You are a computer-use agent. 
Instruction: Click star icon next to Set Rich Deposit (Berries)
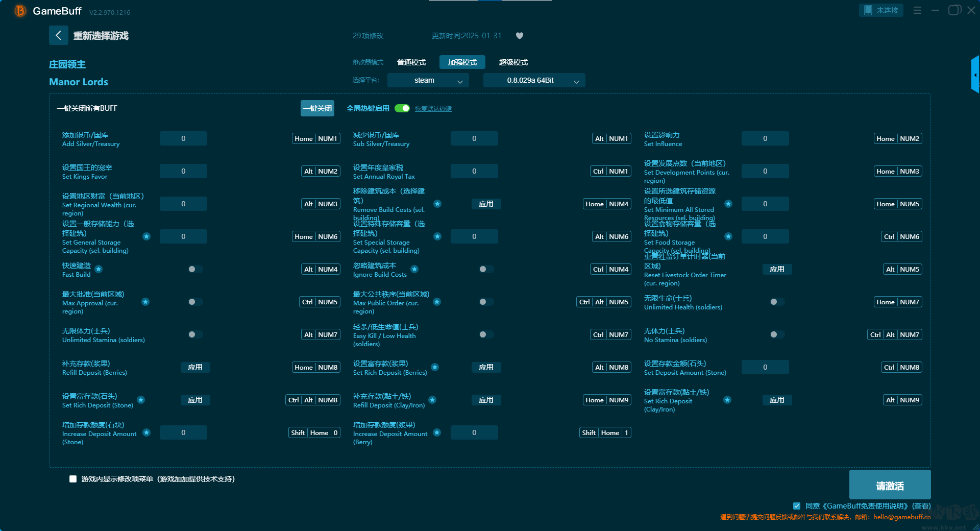click(435, 367)
